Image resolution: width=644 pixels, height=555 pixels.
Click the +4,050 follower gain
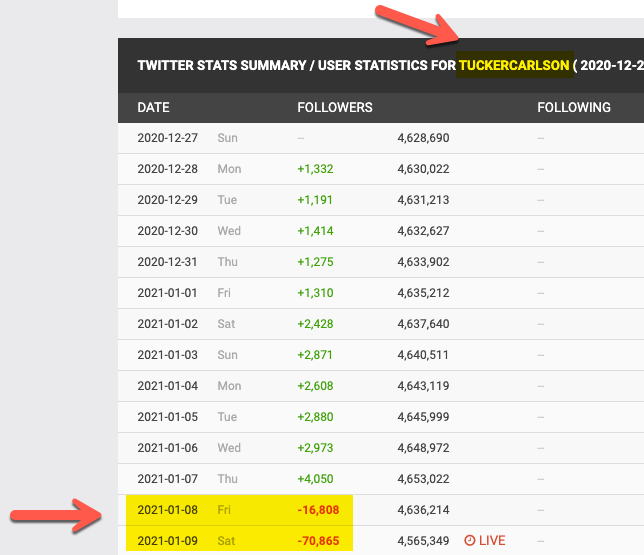[x=315, y=479]
